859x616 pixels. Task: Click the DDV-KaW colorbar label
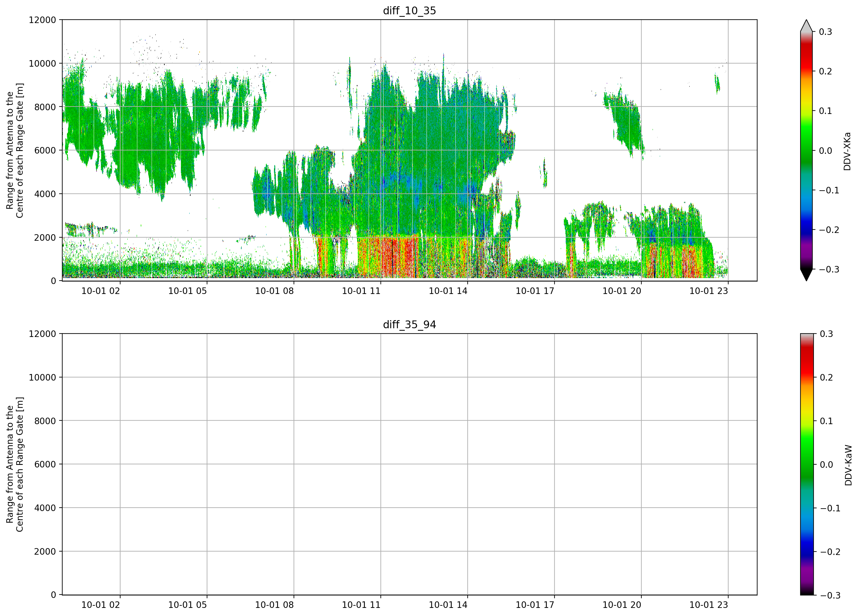point(848,465)
